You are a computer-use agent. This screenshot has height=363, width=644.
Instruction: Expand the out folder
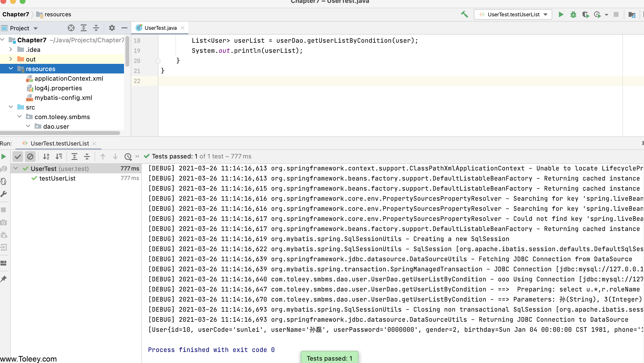pyautogui.click(x=11, y=59)
